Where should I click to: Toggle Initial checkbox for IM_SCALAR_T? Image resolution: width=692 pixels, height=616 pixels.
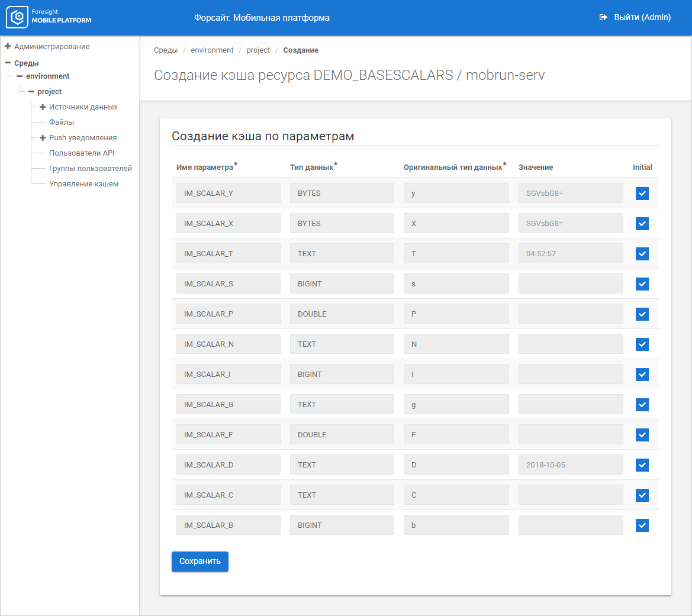point(642,254)
